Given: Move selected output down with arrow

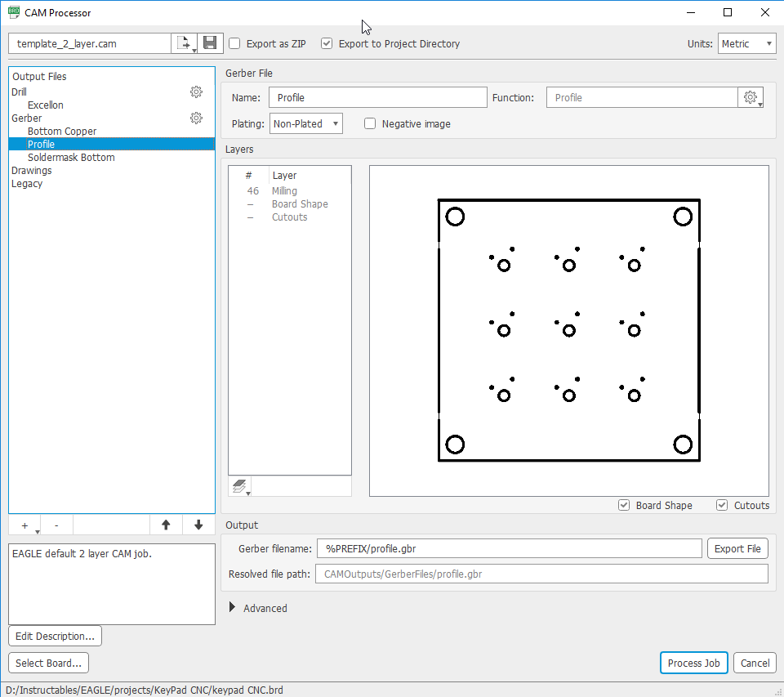Looking at the screenshot, I should coord(198,525).
